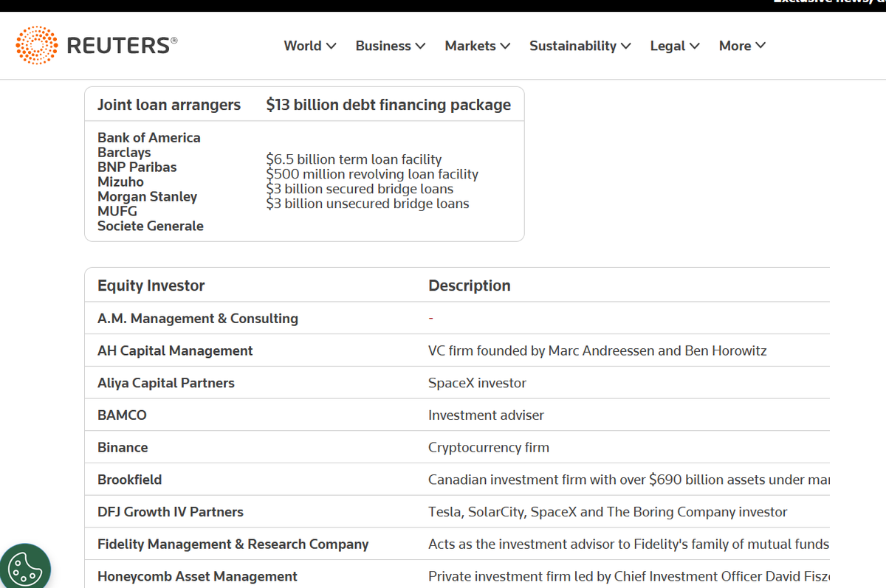
Task: Click 'Honeycomb Asset Management' cell
Action: (198, 577)
